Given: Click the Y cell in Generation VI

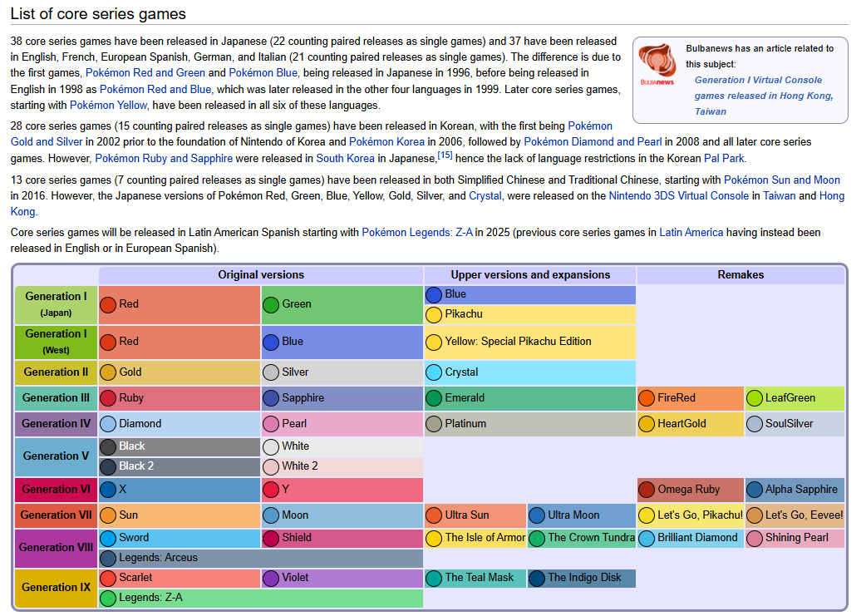Looking at the screenshot, I should [x=342, y=490].
